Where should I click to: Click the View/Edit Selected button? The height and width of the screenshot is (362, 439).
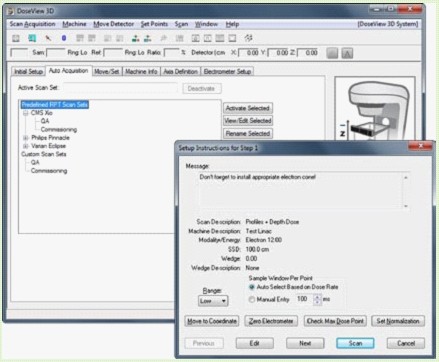pos(248,121)
